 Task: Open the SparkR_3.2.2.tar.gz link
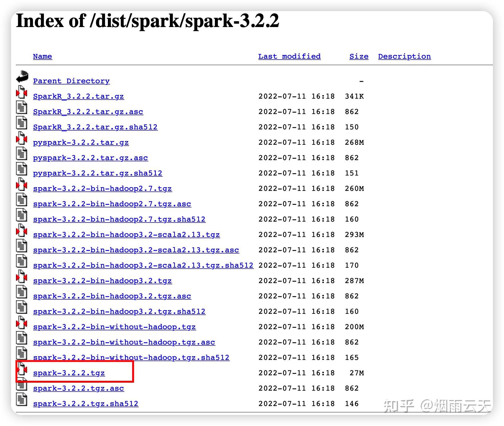[x=78, y=96]
